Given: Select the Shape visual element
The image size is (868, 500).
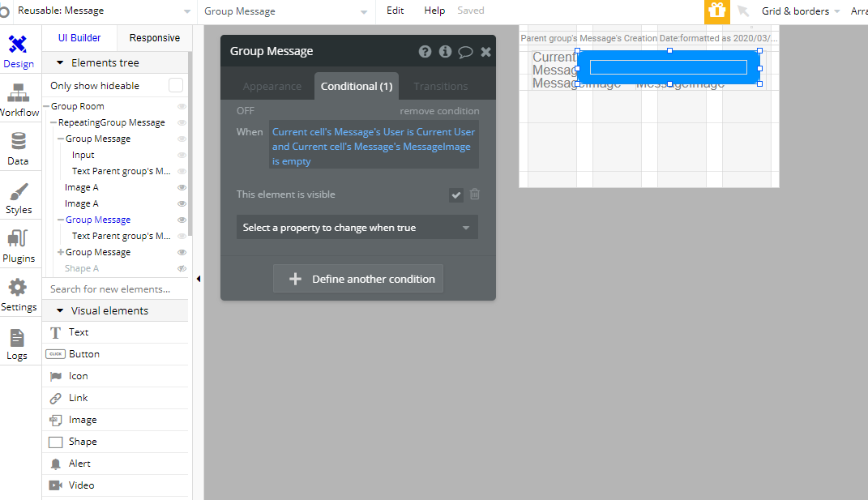Looking at the screenshot, I should (x=115, y=442).
